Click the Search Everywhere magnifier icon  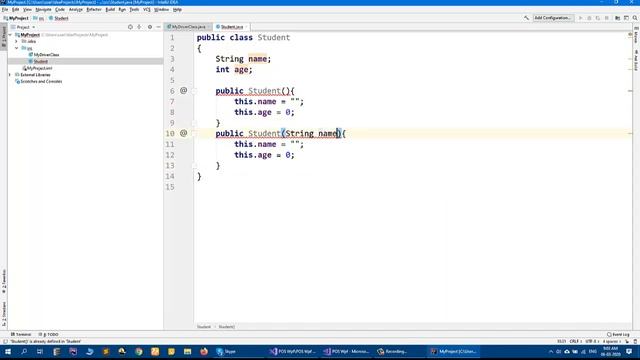point(635,18)
